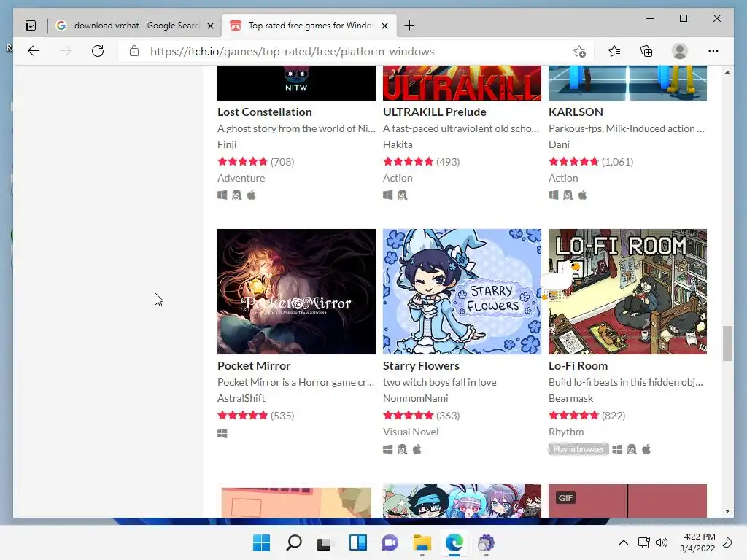Click Starry Flowers' Linux platform icon
This screenshot has width=747, height=560.
[403, 449]
